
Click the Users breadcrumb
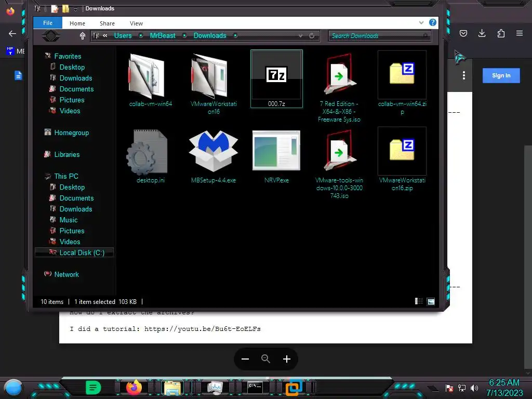(x=123, y=36)
